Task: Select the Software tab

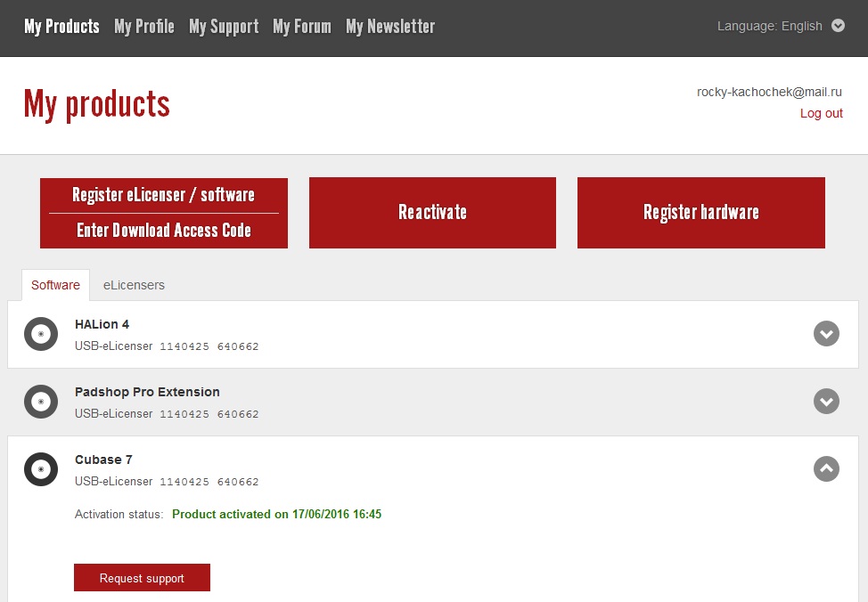Action: pyautogui.click(x=55, y=285)
